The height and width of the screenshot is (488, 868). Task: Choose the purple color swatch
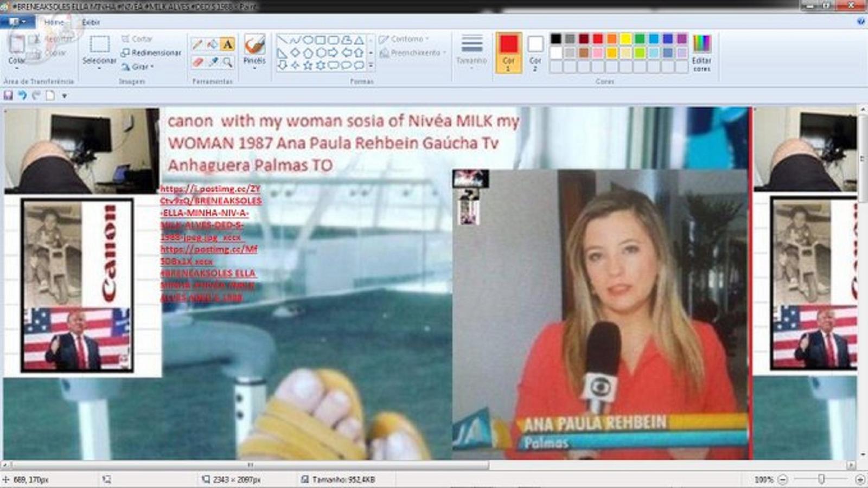click(682, 39)
